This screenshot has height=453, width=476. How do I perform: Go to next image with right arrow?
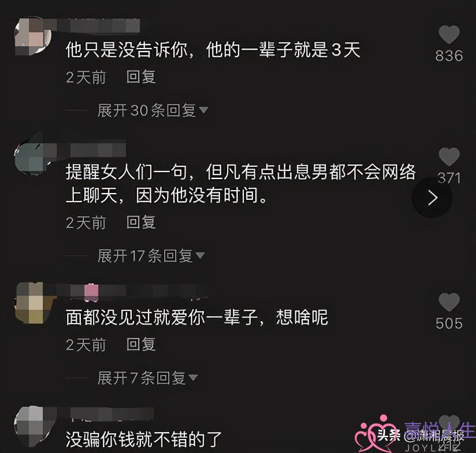tap(432, 198)
